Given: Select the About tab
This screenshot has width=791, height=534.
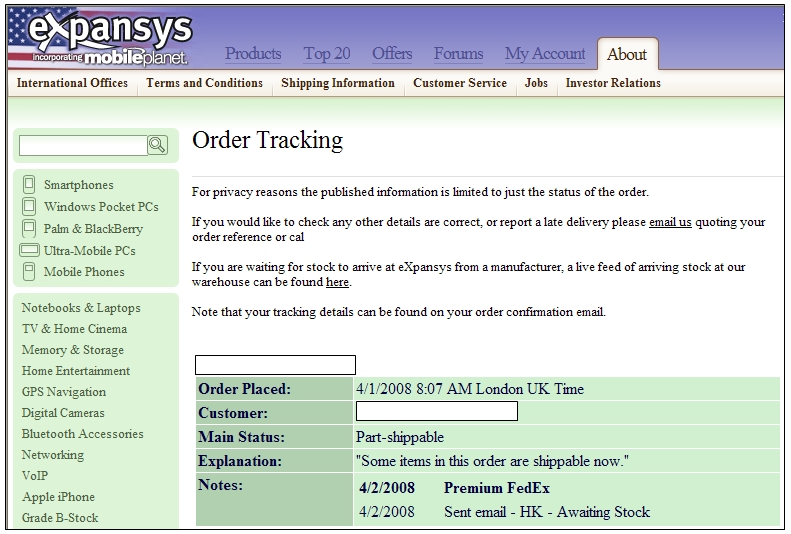Looking at the screenshot, I should click(627, 54).
